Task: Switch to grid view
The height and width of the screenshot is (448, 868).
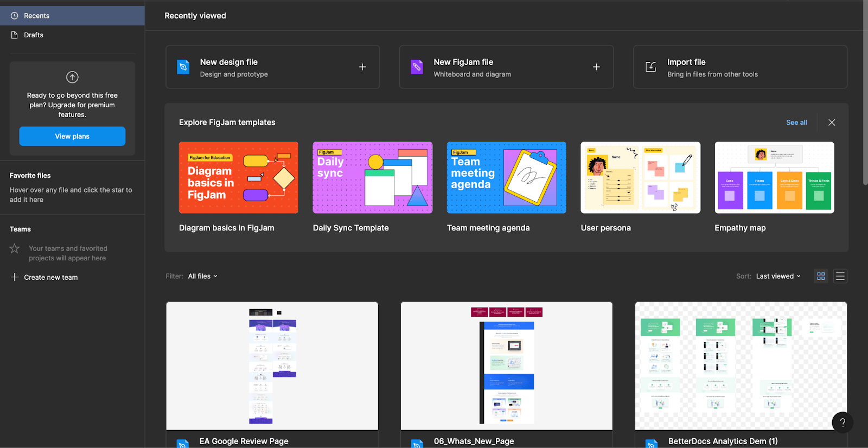Action: click(x=821, y=276)
